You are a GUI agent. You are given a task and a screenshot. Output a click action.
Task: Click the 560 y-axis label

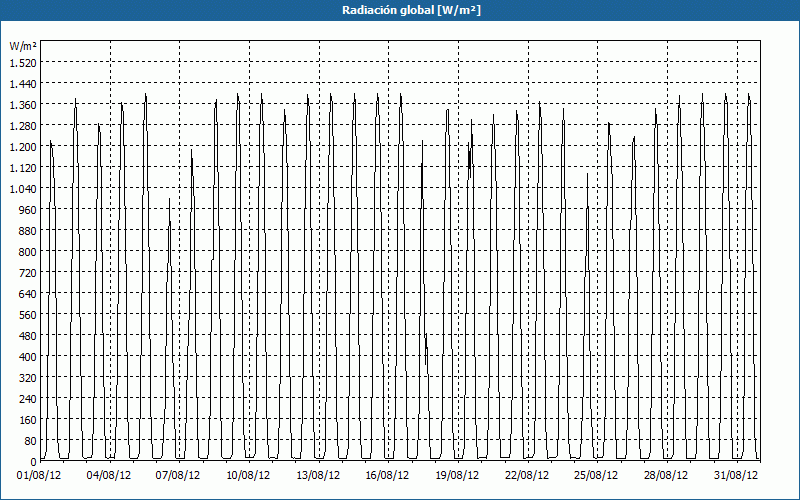[x=28, y=315]
